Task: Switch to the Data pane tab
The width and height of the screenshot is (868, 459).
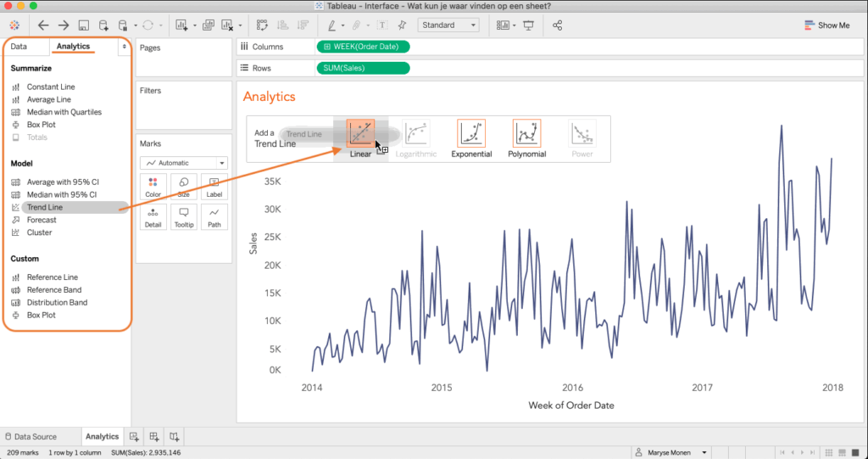Action: tap(19, 47)
